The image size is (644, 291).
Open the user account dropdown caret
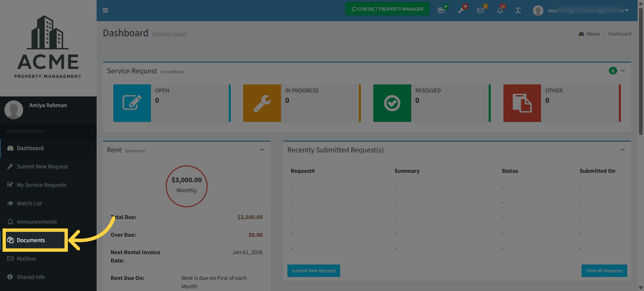(626, 10)
